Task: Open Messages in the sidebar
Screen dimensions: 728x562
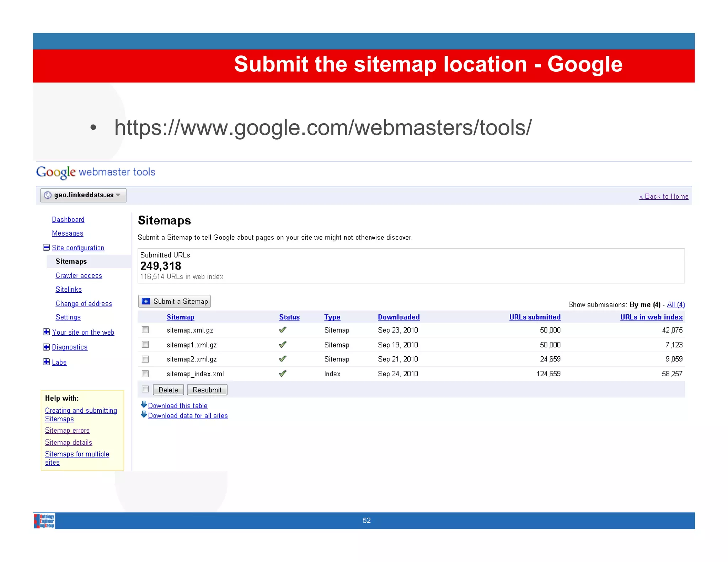Action: point(68,233)
